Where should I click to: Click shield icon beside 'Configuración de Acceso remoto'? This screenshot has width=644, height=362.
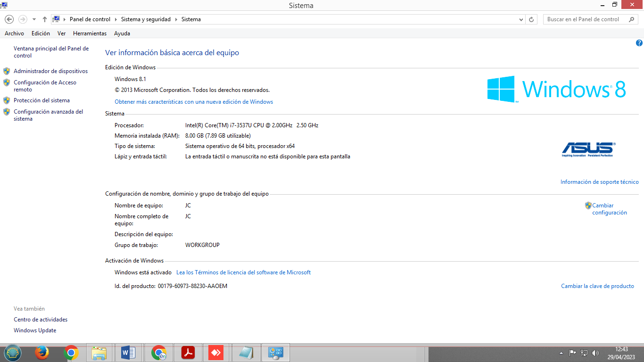(7, 82)
